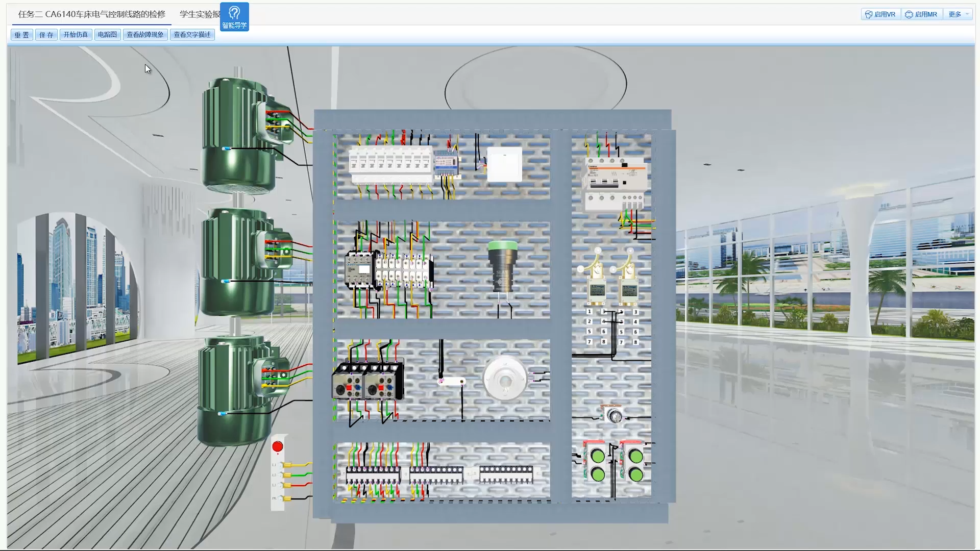Click the white round buzzer component
980x551 pixels.
[504, 379]
